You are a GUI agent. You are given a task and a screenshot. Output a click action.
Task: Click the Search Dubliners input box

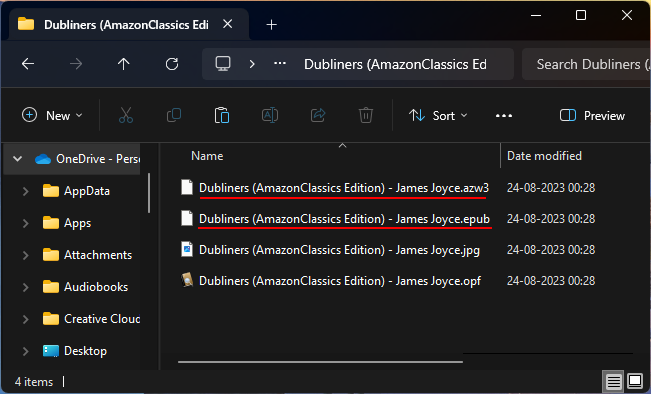click(x=586, y=64)
